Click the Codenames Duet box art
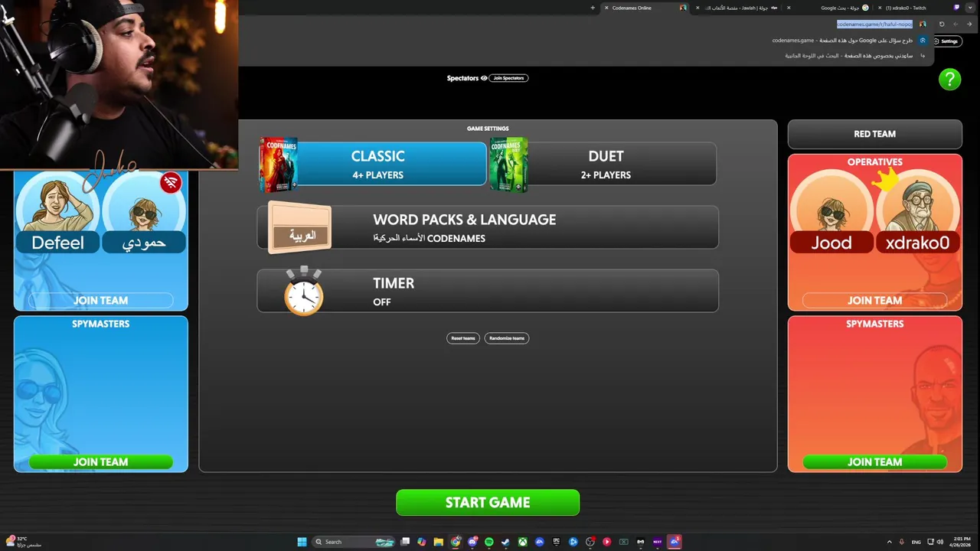This screenshot has width=980, height=551. point(508,165)
